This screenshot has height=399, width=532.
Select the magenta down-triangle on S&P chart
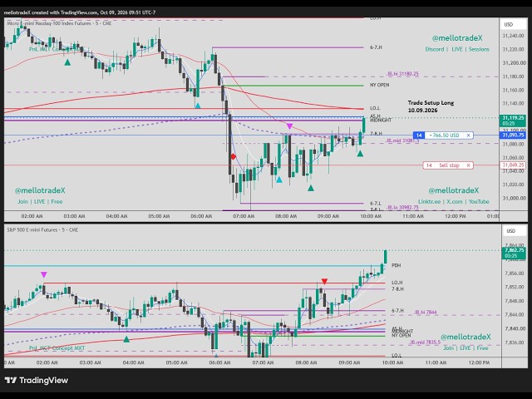(x=44, y=274)
